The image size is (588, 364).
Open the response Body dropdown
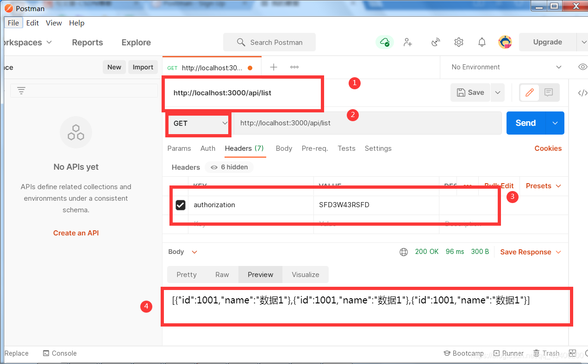(182, 252)
